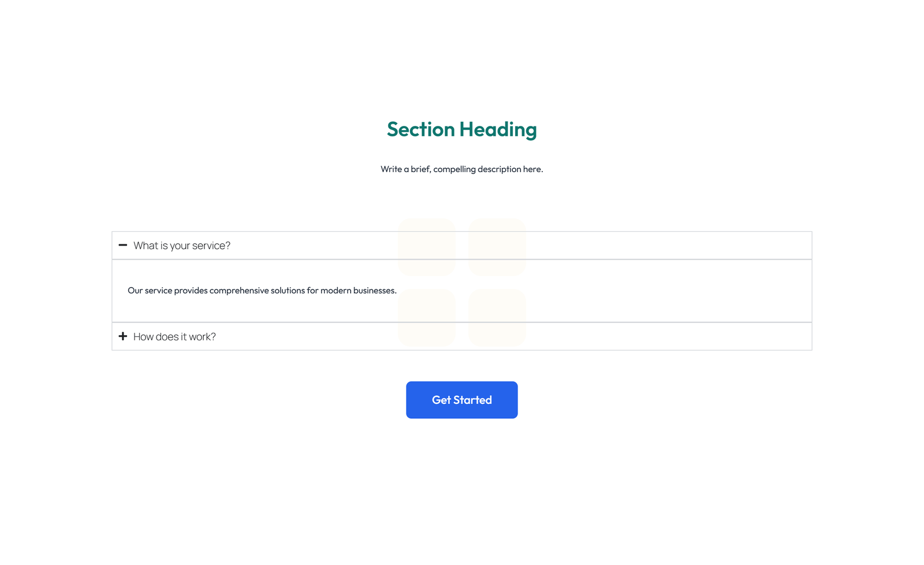Click the minus icon beside 'What is your service?'
Image resolution: width=924 pixels, height=565 pixels.
[123, 245]
